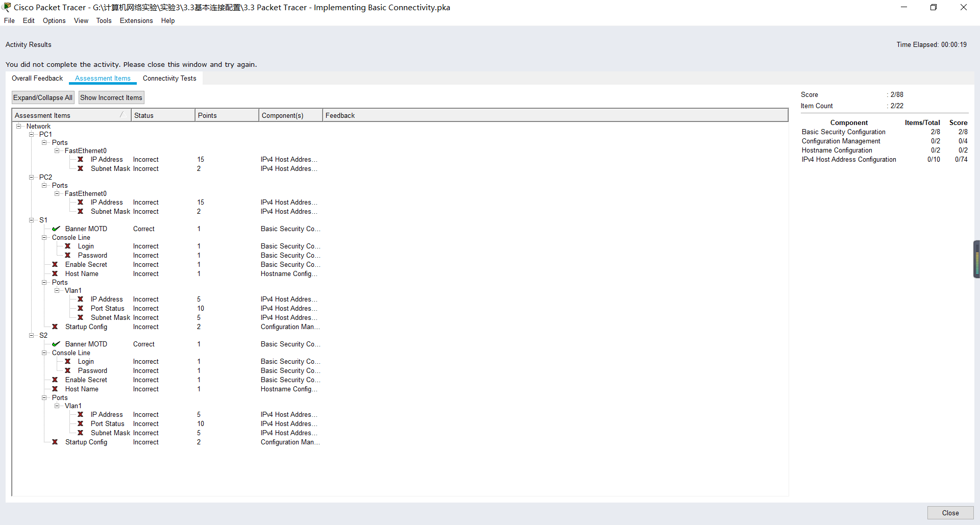Sort by the Status column header
Viewport: 980px width, 525px height.
(163, 116)
